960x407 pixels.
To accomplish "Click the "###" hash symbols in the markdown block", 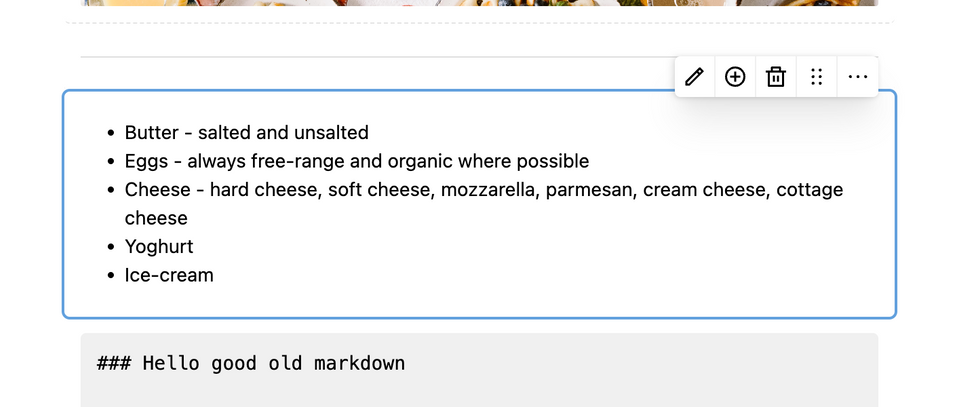I will (114, 363).
